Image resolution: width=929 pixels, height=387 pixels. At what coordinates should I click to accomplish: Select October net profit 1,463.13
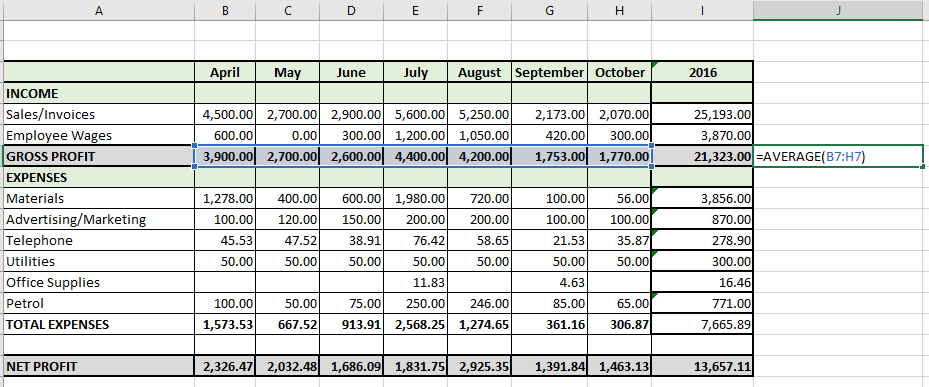[620, 366]
